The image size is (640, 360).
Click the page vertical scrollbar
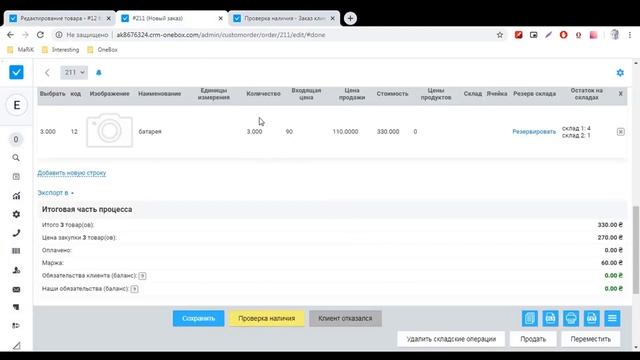tap(636, 249)
